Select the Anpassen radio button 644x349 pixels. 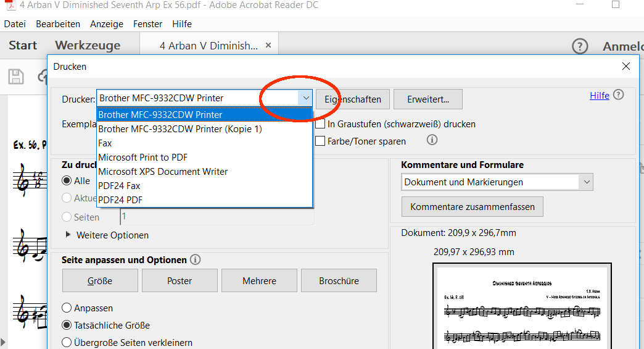coord(67,308)
